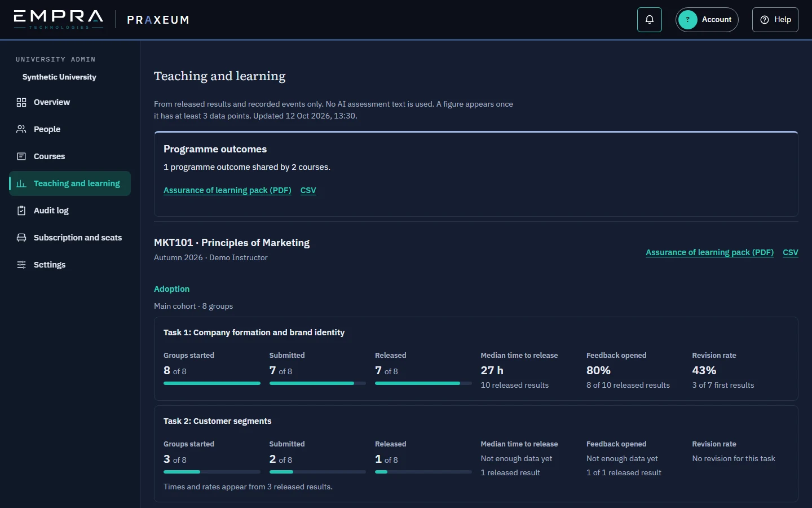
Task: Open notifications bell icon
Action: (650, 20)
